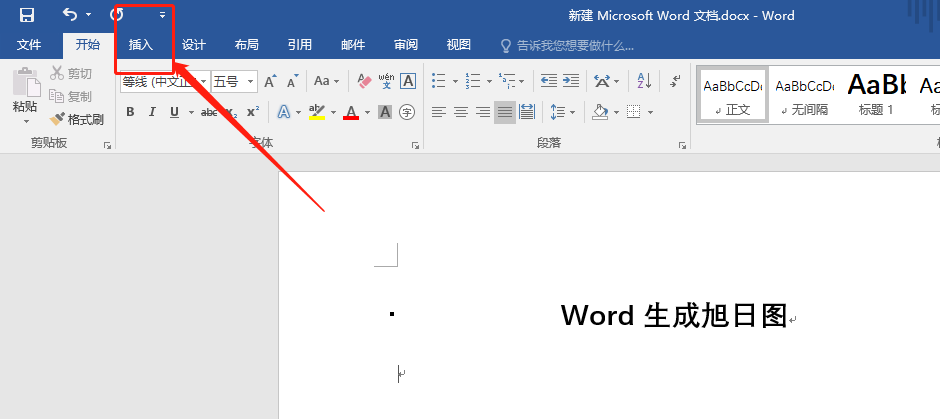The height and width of the screenshot is (419, 940).
Task: Click the grow font size icon
Action: (270, 81)
